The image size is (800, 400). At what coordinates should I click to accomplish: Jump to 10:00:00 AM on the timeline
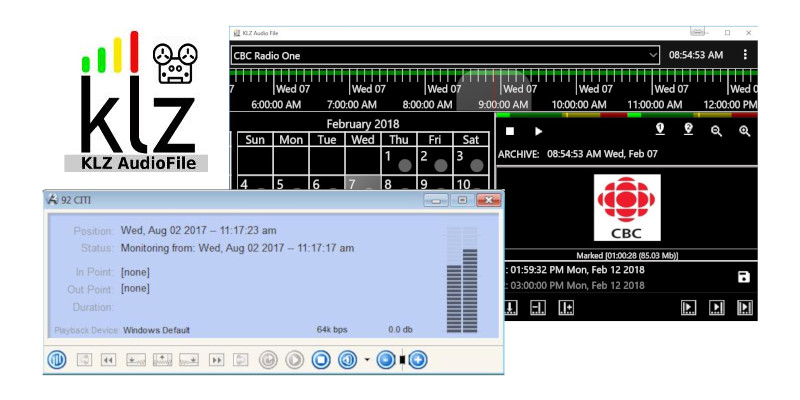579,104
